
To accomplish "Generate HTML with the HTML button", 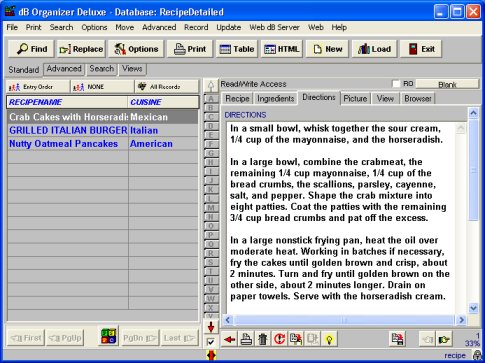I will (x=282, y=49).
